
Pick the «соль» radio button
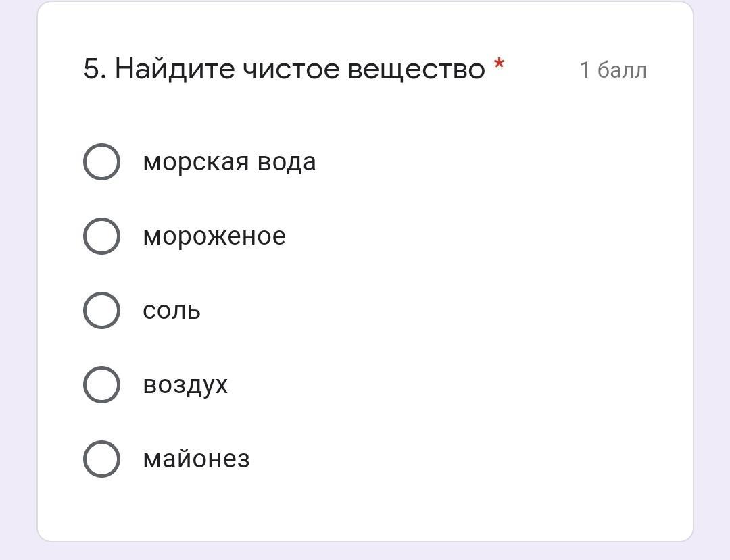pos(101,311)
